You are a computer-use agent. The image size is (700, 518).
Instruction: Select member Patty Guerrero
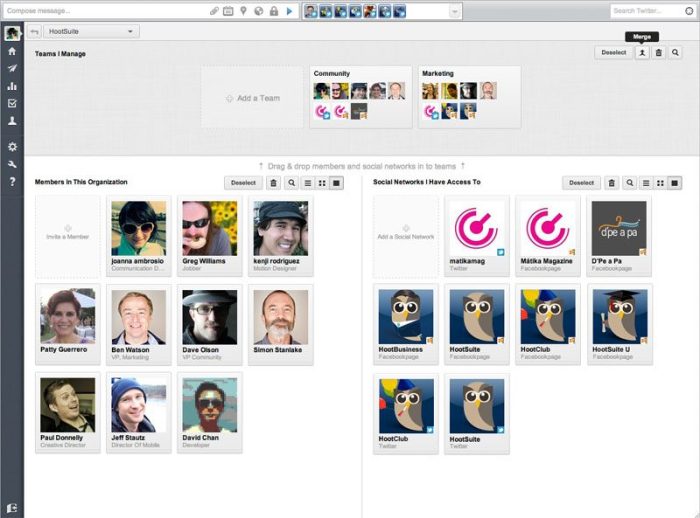click(68, 325)
